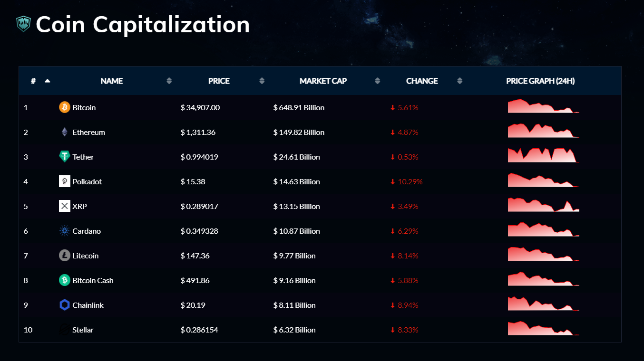Screen dimensions: 644x361
Task: Open the Bitcoin name link
Action: click(84, 107)
